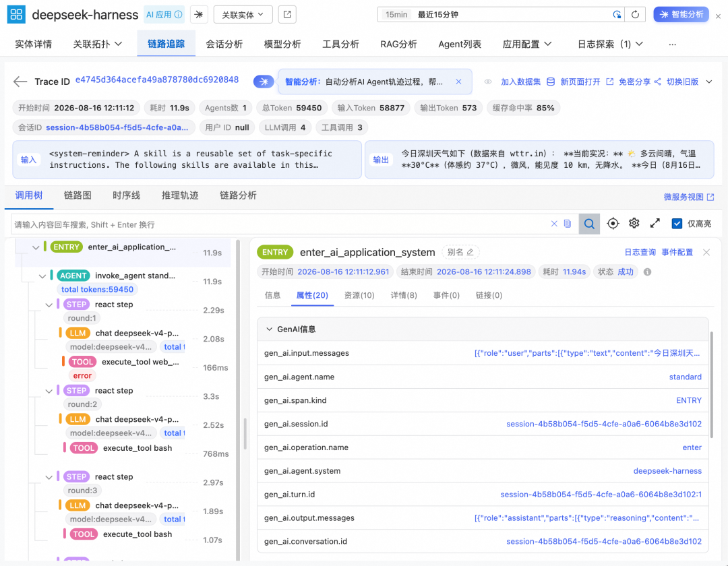This screenshot has width=728, height=566.
Task: Open 事件配置 for this span
Action: click(677, 253)
